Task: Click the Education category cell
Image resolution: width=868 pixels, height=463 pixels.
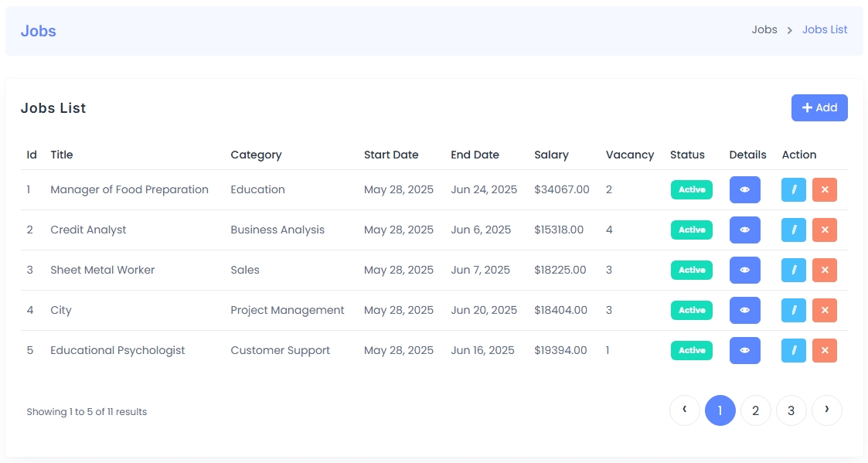Action: (257, 189)
